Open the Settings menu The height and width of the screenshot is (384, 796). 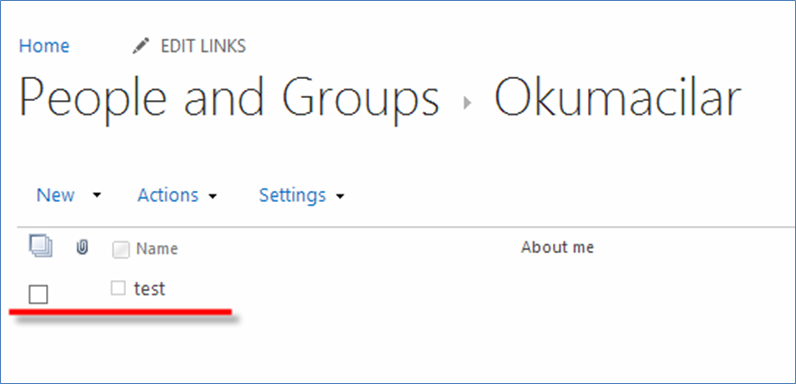pyautogui.click(x=292, y=195)
